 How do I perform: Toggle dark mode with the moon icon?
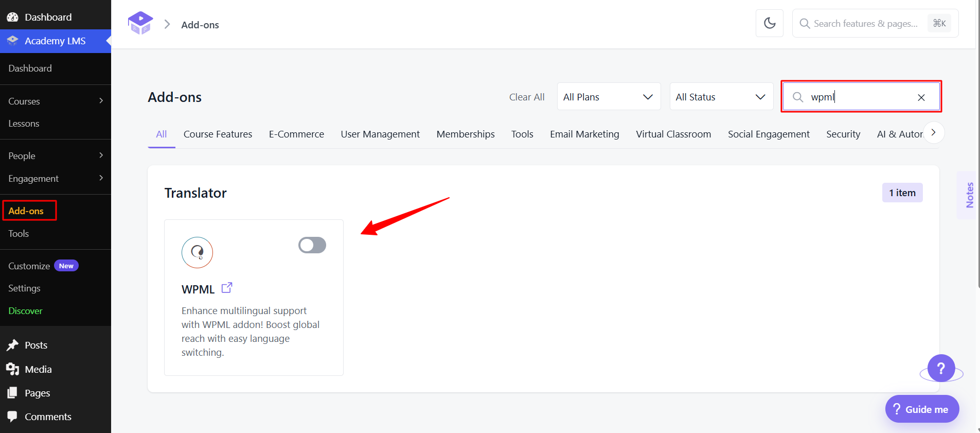pos(770,23)
